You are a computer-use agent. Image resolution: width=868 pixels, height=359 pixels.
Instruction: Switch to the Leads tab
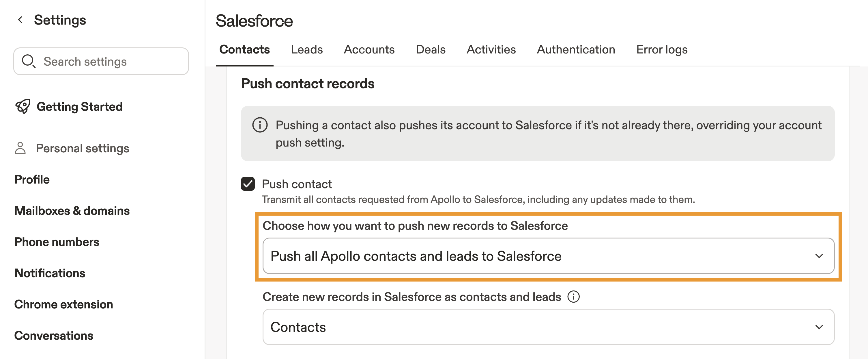(307, 50)
